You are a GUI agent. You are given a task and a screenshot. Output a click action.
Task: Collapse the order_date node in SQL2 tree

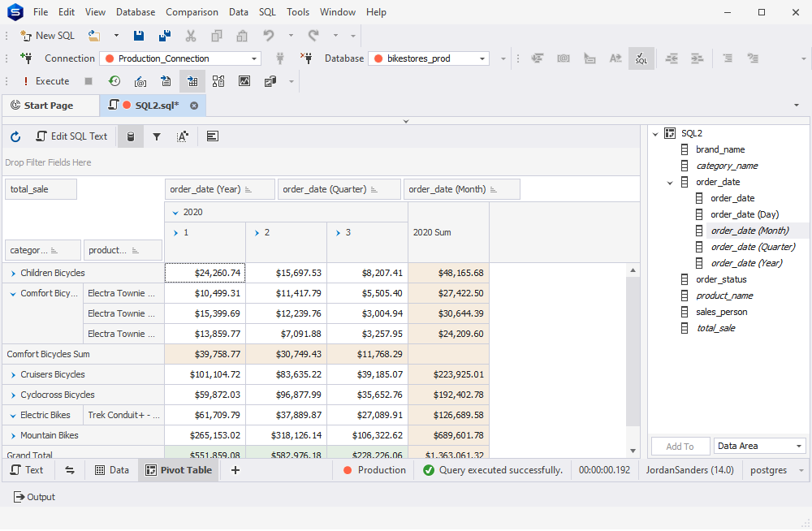(669, 181)
